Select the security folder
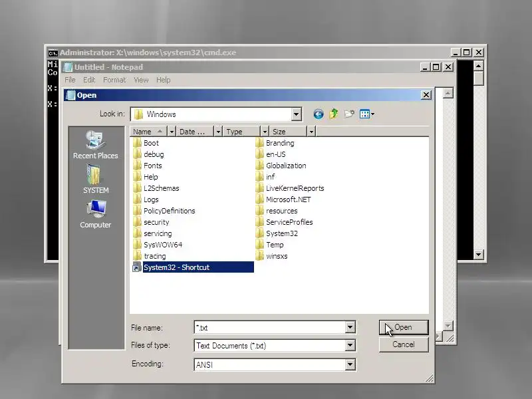The image size is (532, 399). coord(152,222)
